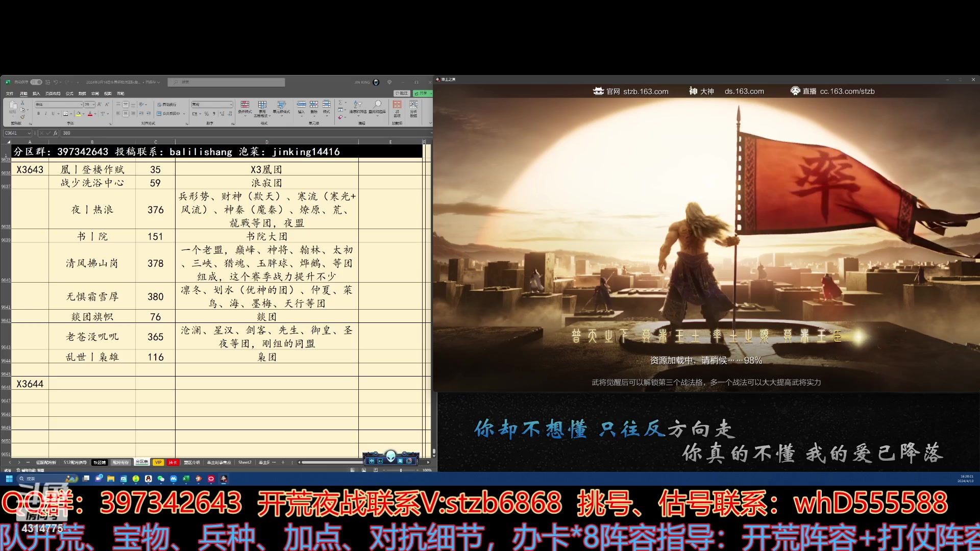Viewport: 980px width, 551px height.
Task: Click the insert function fx icon
Action: [x=55, y=133]
